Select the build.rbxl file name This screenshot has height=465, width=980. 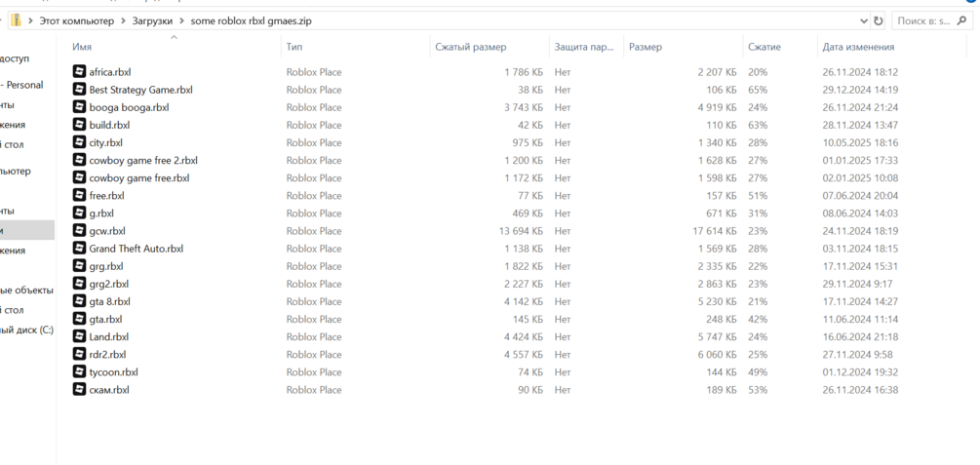tap(109, 125)
